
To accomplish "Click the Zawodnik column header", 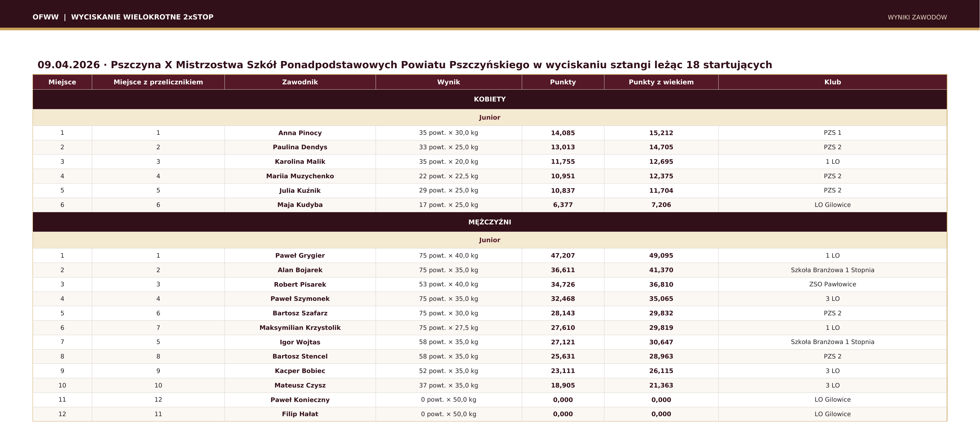I will click(300, 82).
